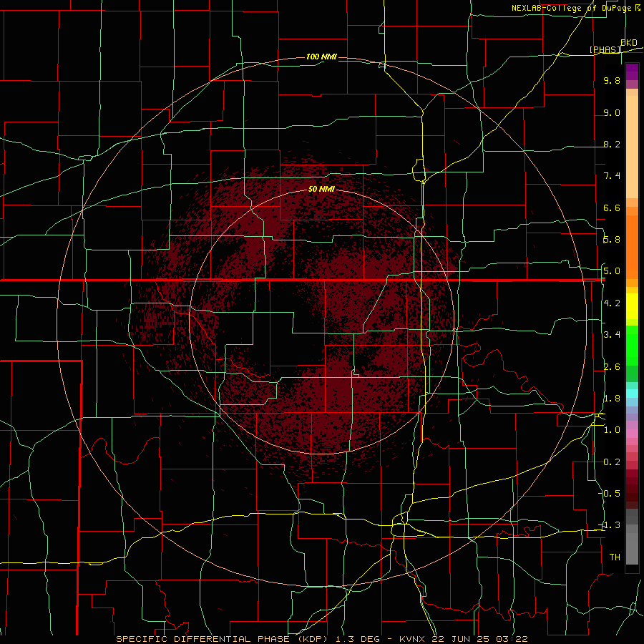Click the pink segment of the color bar
Viewport: 644px width, 644px height.
632,434
